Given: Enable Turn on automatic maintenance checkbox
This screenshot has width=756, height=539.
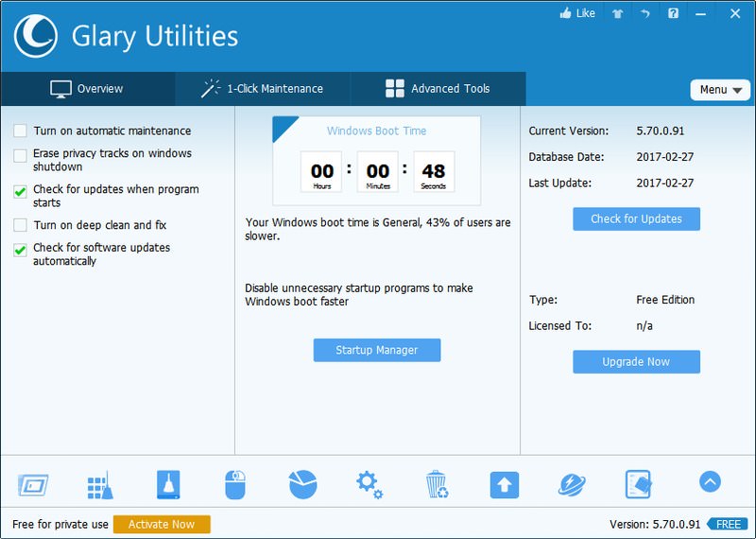Looking at the screenshot, I should 20,130.
